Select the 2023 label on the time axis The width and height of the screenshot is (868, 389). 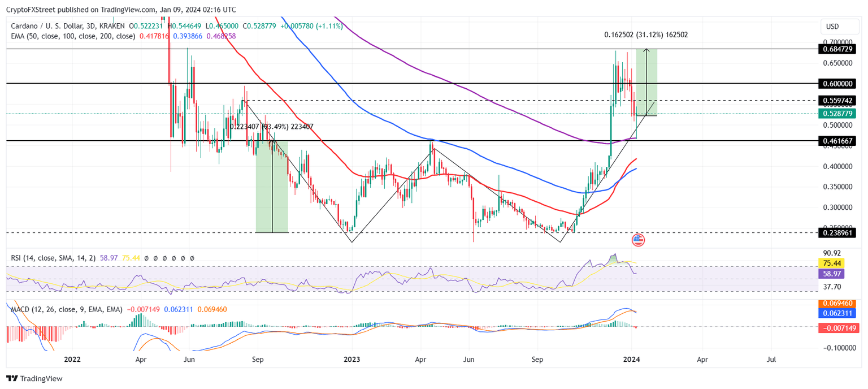click(351, 359)
